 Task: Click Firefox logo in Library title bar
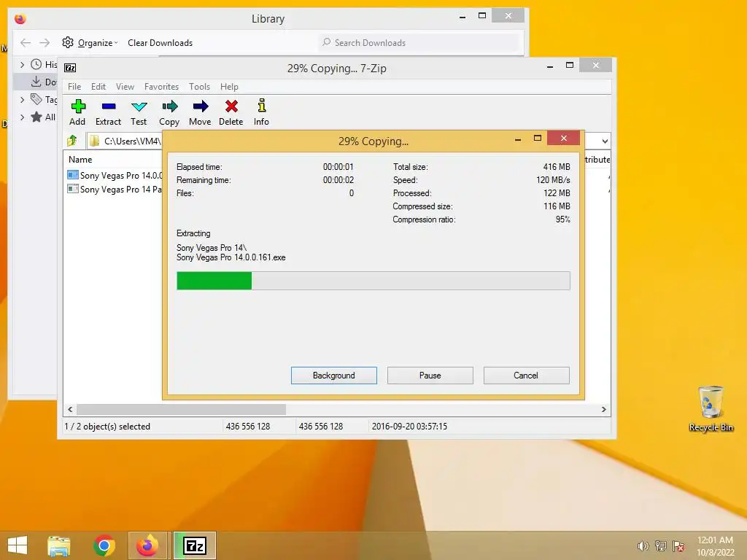tap(20, 18)
